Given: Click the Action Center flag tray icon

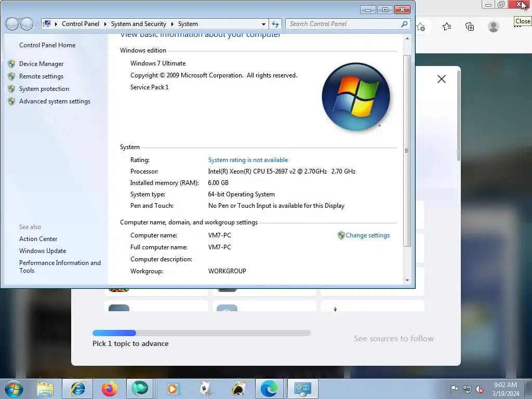Looking at the screenshot, I should [x=454, y=389].
